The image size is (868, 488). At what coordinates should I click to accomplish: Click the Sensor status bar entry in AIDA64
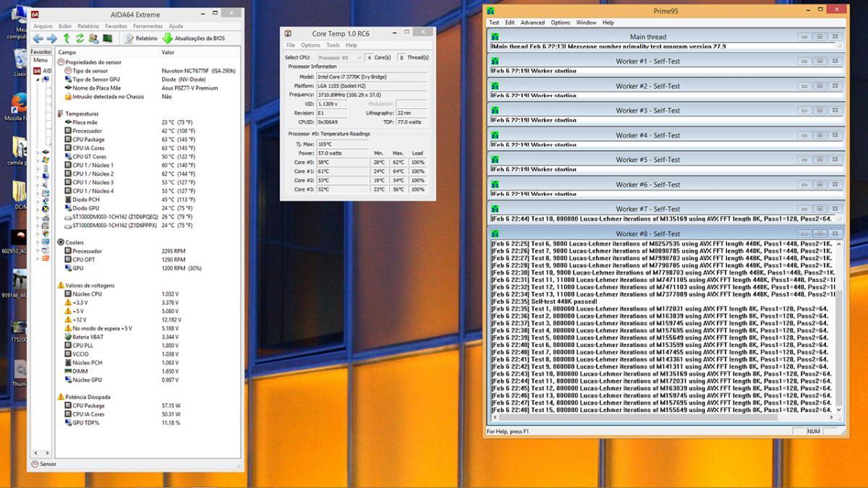tap(44, 464)
